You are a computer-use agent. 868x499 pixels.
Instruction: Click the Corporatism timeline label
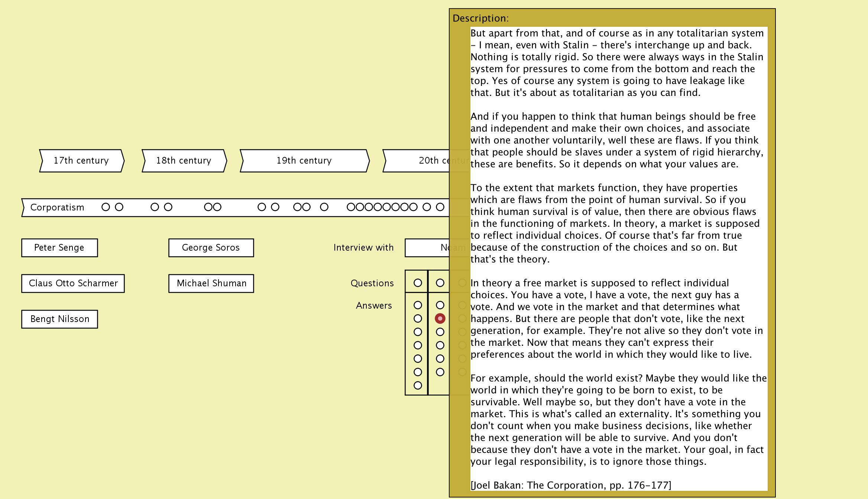(x=57, y=207)
